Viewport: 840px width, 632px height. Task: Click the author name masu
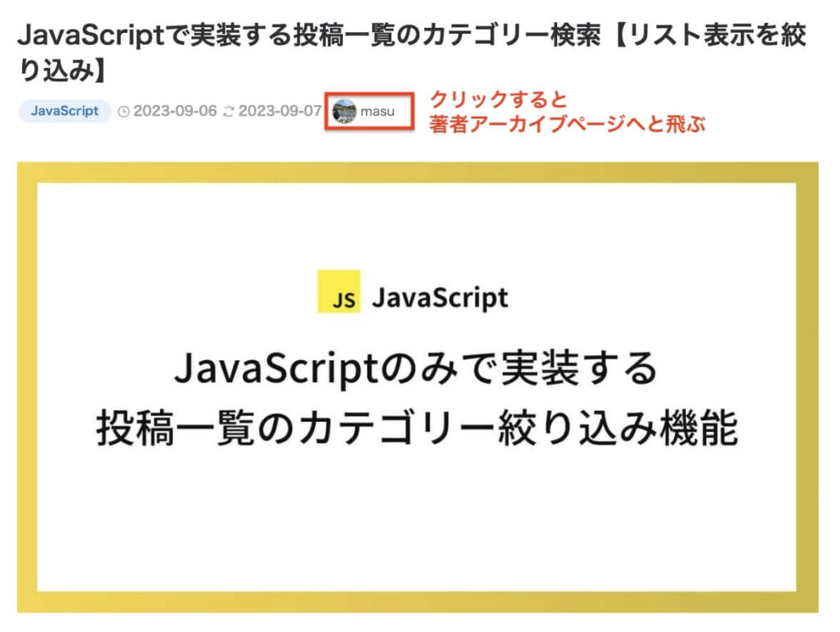[x=377, y=112]
